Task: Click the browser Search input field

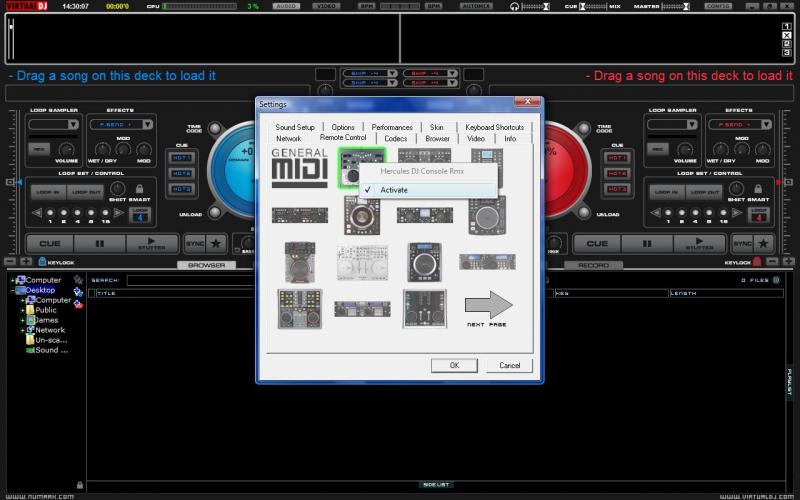Action: [x=191, y=280]
